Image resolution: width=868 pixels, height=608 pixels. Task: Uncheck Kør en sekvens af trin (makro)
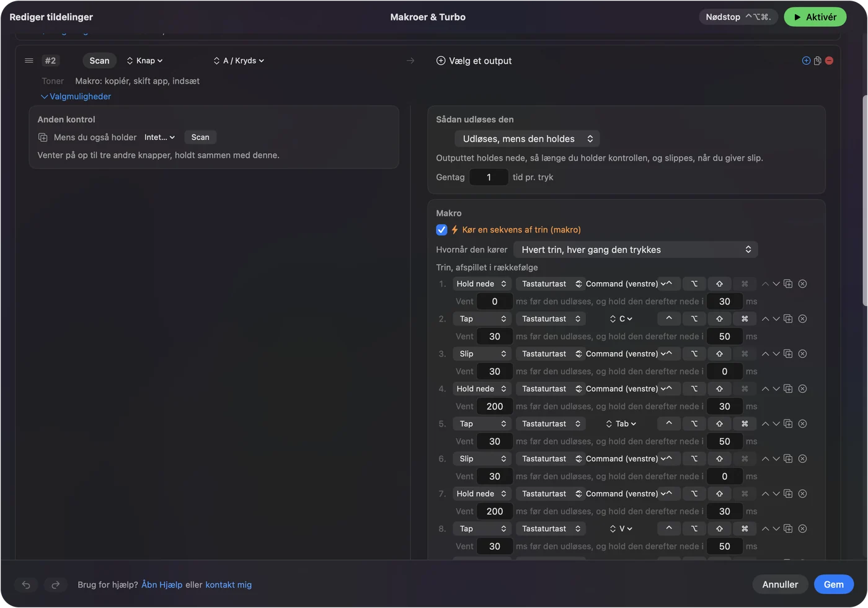point(441,230)
